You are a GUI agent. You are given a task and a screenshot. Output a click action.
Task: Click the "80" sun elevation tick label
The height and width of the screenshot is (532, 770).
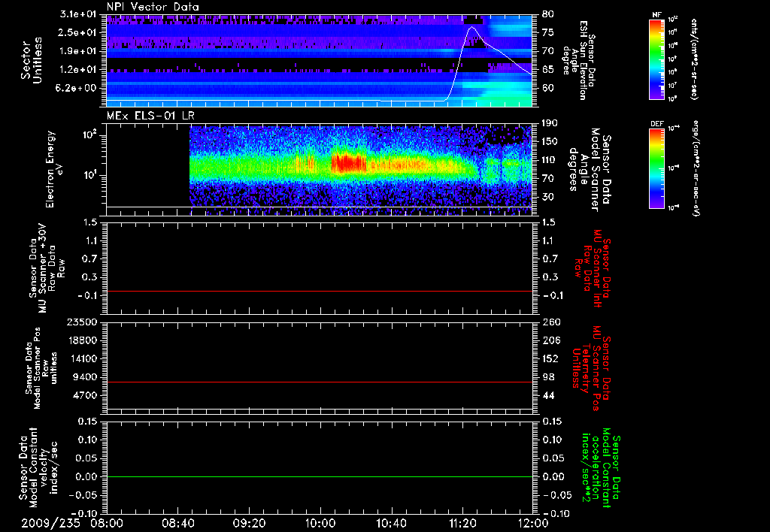(548, 14)
